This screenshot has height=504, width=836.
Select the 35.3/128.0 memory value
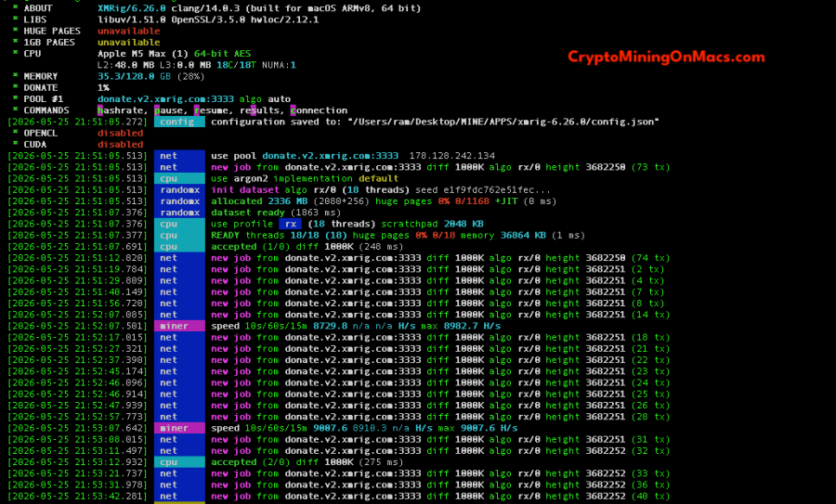(x=125, y=76)
